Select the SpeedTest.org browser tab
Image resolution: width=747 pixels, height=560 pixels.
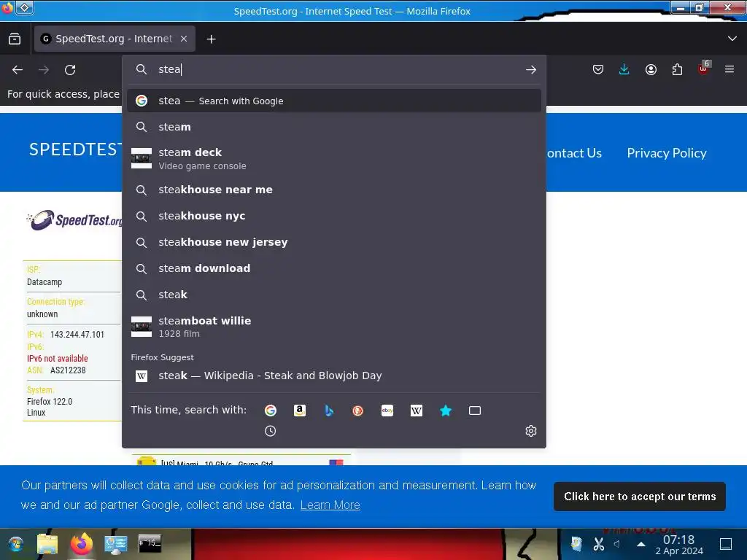pos(115,39)
